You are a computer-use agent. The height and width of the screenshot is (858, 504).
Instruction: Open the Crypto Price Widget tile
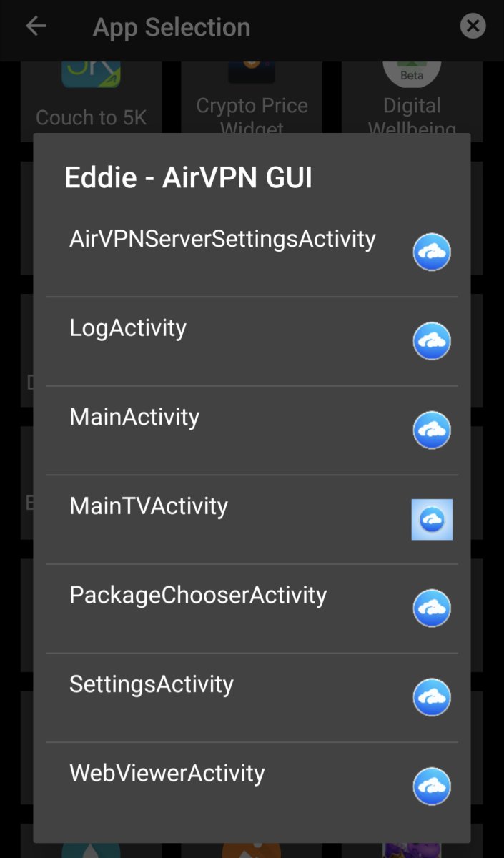[252, 100]
